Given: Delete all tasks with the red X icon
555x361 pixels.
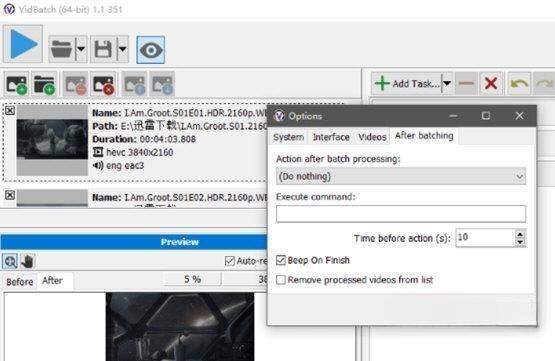Looking at the screenshot, I should coord(491,84).
